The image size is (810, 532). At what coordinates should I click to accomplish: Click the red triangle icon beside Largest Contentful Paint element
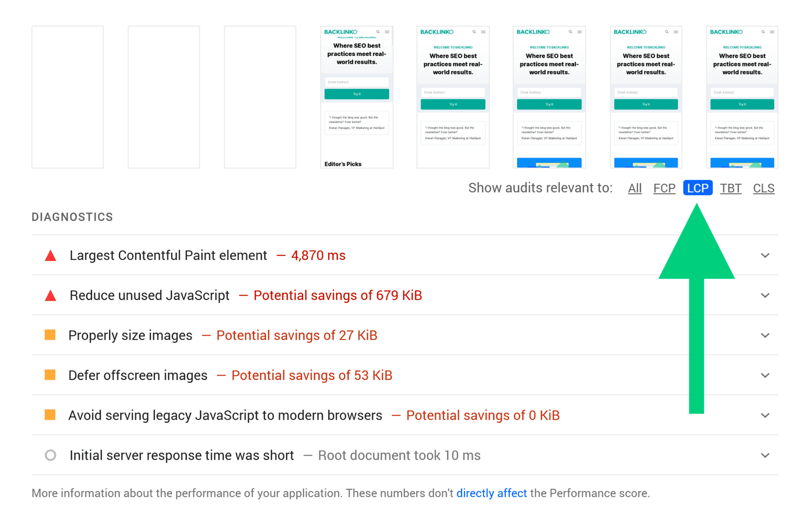(51, 255)
